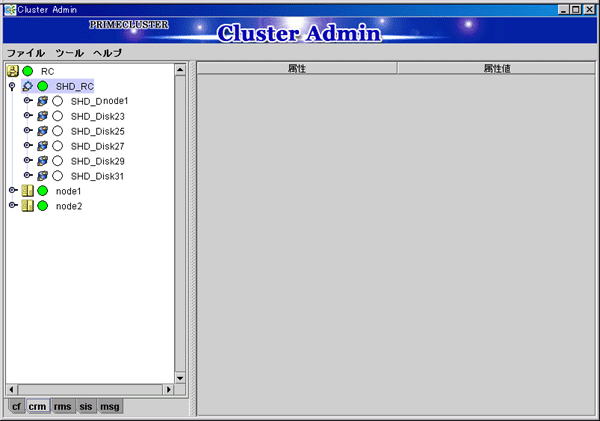Click the resource icon next to SHD_Dnode1
Viewport: 600px width, 421px height.
pyautogui.click(x=42, y=101)
